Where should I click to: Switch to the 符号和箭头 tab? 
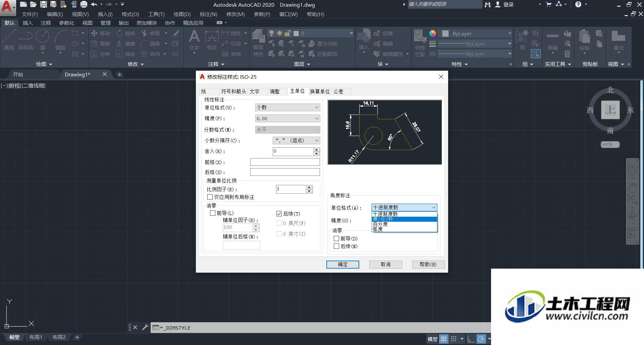click(x=233, y=91)
